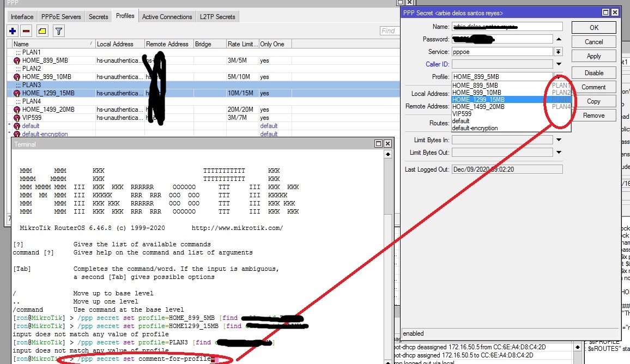Click the Terminal window restore icon

pos(378,144)
